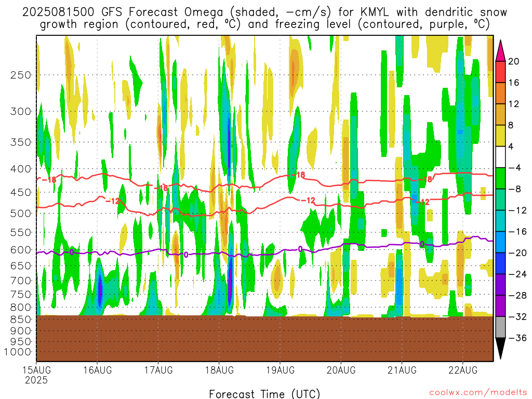Image resolution: width=532 pixels, height=399 pixels.
Task: Click the dark blue -20 to -24 colorbar segment
Action: (500, 263)
